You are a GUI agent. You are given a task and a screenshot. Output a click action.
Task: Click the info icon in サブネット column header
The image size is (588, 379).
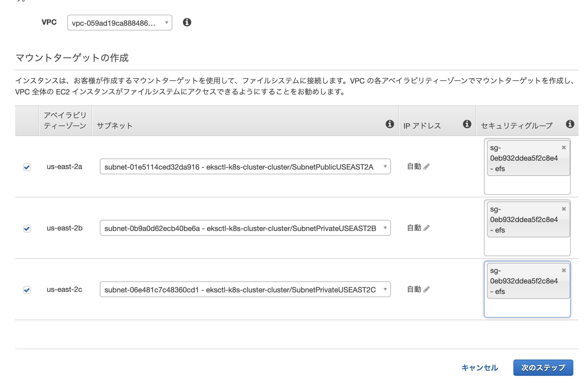pyautogui.click(x=390, y=124)
